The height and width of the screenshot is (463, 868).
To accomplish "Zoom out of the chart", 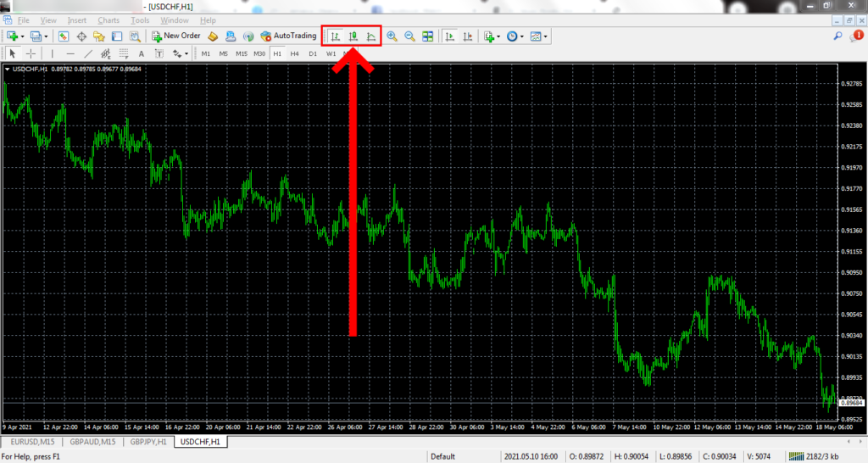I will (409, 36).
